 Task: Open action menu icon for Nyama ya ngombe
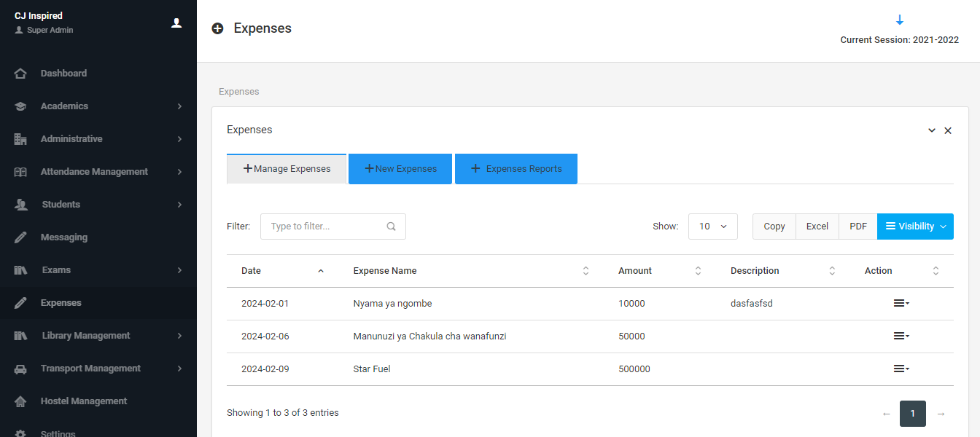coord(901,304)
